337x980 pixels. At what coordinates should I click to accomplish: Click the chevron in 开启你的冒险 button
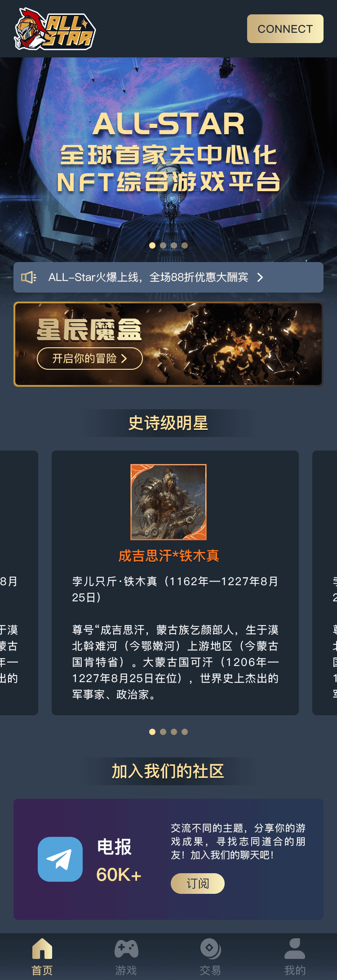124,359
